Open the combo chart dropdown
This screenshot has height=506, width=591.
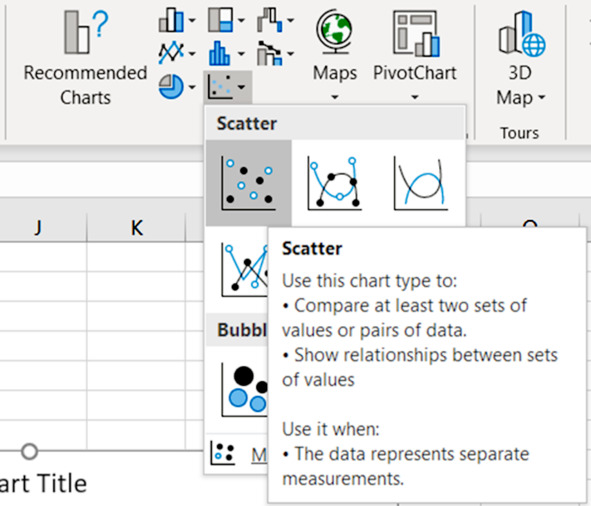pyautogui.click(x=275, y=53)
